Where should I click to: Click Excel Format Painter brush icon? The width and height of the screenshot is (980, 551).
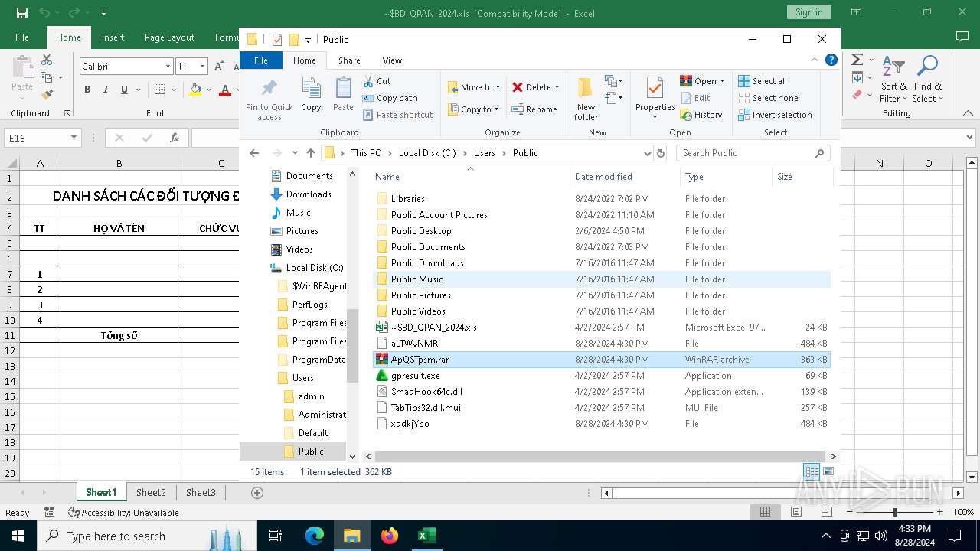click(x=47, y=95)
